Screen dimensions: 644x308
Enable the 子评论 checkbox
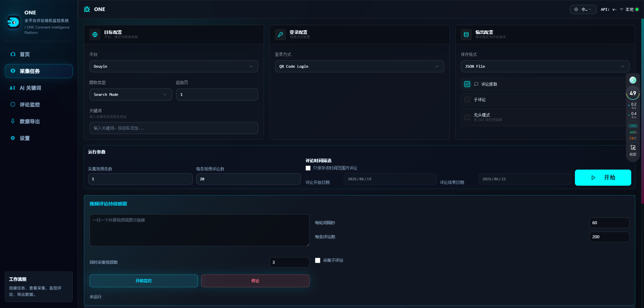[467, 100]
